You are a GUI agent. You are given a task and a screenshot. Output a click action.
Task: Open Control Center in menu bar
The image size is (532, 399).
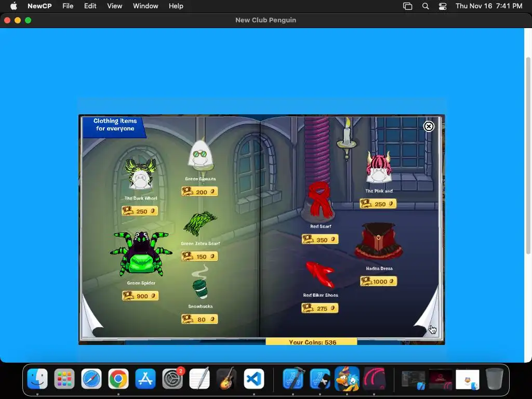(x=443, y=6)
